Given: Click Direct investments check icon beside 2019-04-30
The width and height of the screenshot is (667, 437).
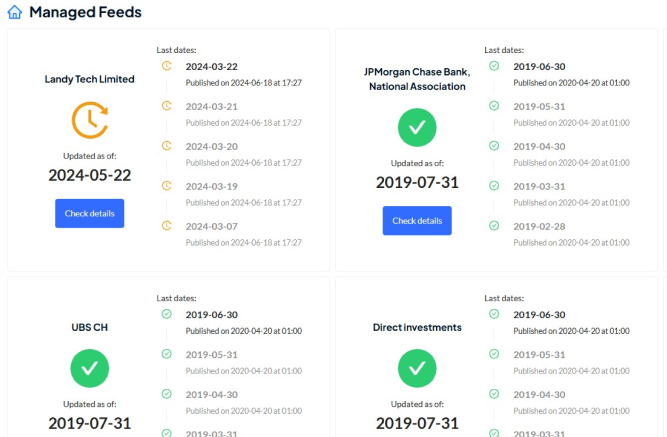Looking at the screenshot, I should [x=494, y=394].
